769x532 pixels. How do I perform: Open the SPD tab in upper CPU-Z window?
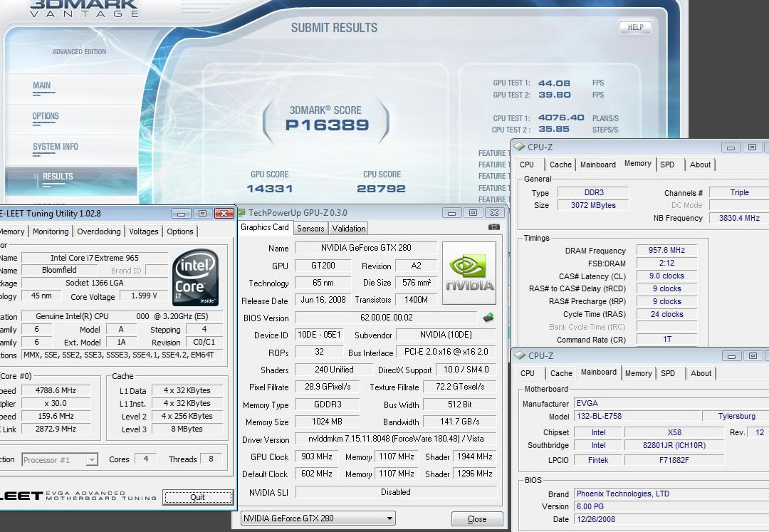(x=667, y=165)
